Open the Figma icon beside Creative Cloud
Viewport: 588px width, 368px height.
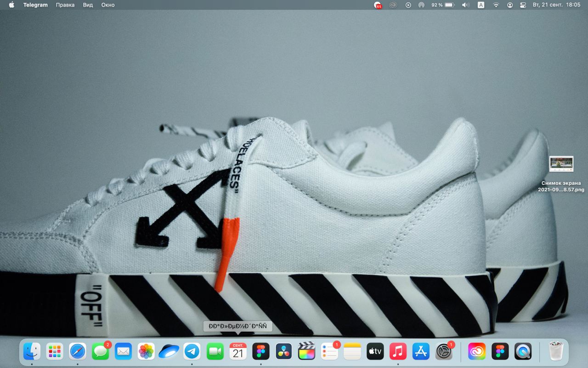(x=500, y=351)
